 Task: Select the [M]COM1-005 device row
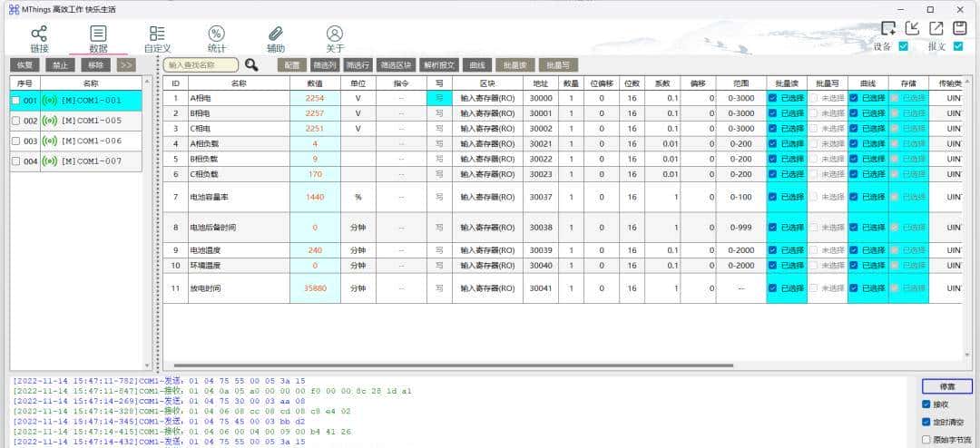pyautogui.click(x=75, y=121)
